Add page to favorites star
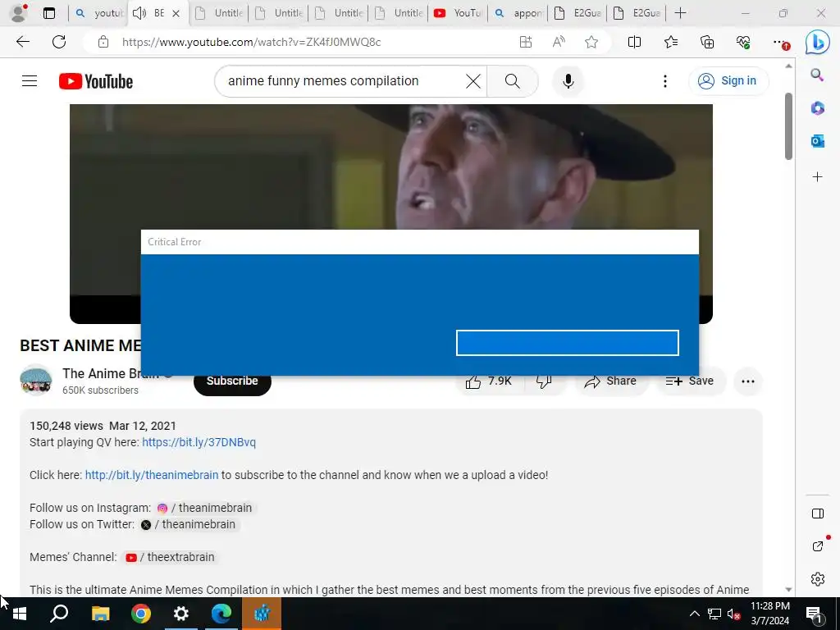840x630 pixels. point(591,42)
